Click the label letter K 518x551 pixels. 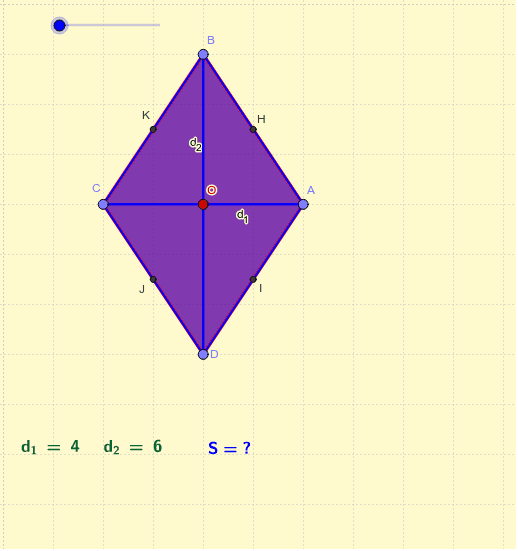[x=147, y=116]
